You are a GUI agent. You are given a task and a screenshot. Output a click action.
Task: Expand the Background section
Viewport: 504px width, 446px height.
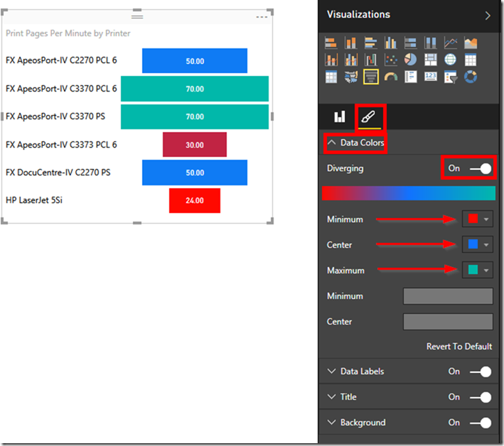pyautogui.click(x=331, y=423)
